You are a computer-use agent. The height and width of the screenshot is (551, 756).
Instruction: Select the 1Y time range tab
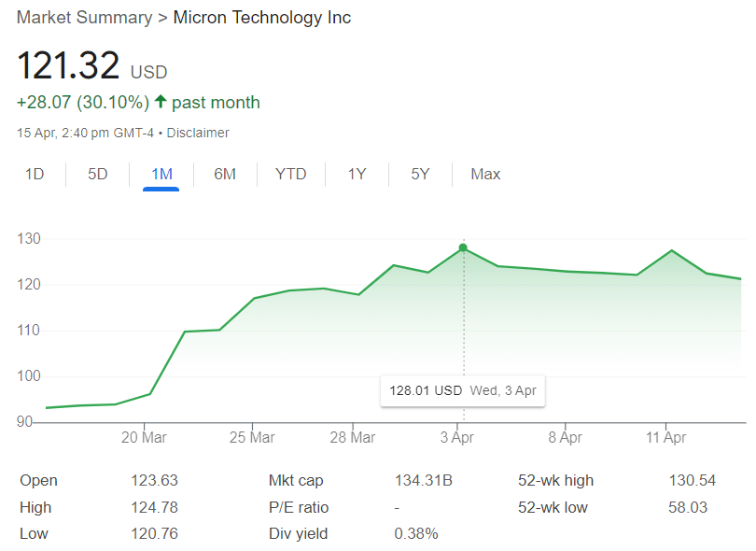(357, 174)
